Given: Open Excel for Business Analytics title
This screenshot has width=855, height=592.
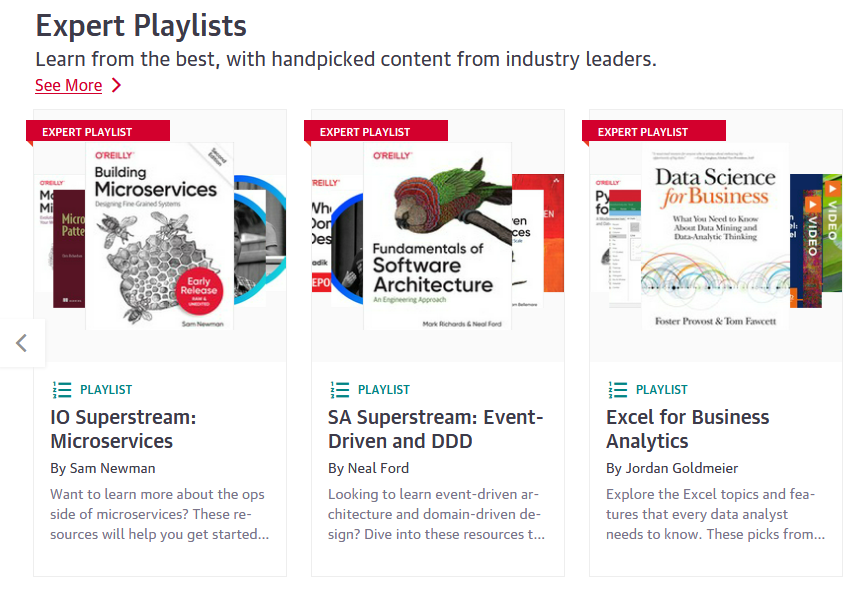Looking at the screenshot, I should point(688,429).
